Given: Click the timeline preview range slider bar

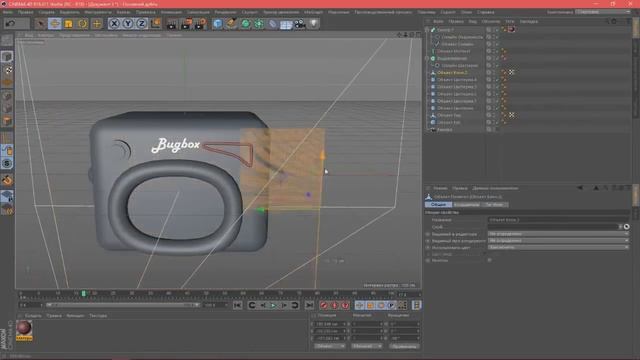Looking at the screenshot, I should coord(122,305).
